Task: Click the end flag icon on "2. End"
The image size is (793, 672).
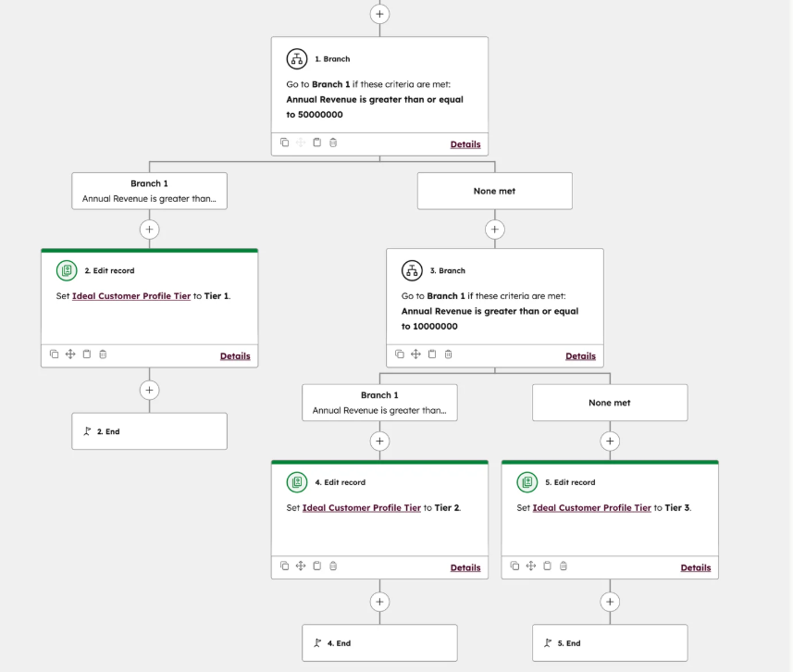Action: [x=86, y=430]
